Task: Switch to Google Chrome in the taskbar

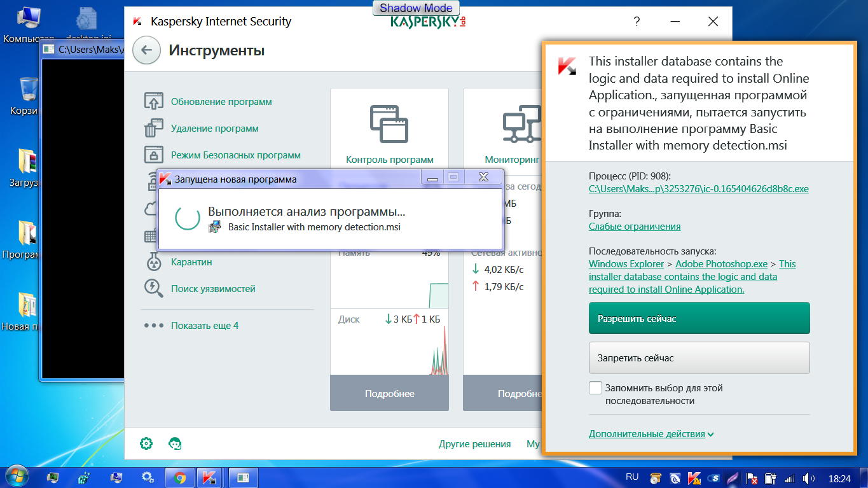Action: point(180,477)
